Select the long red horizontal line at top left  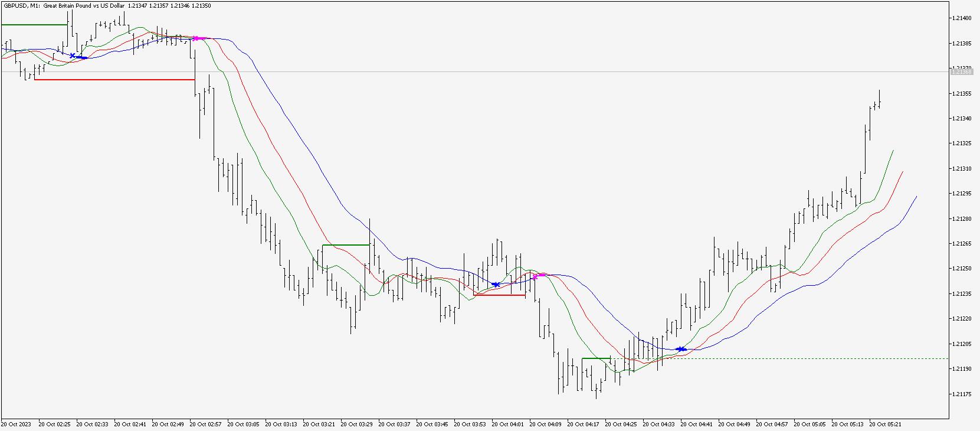pos(112,79)
